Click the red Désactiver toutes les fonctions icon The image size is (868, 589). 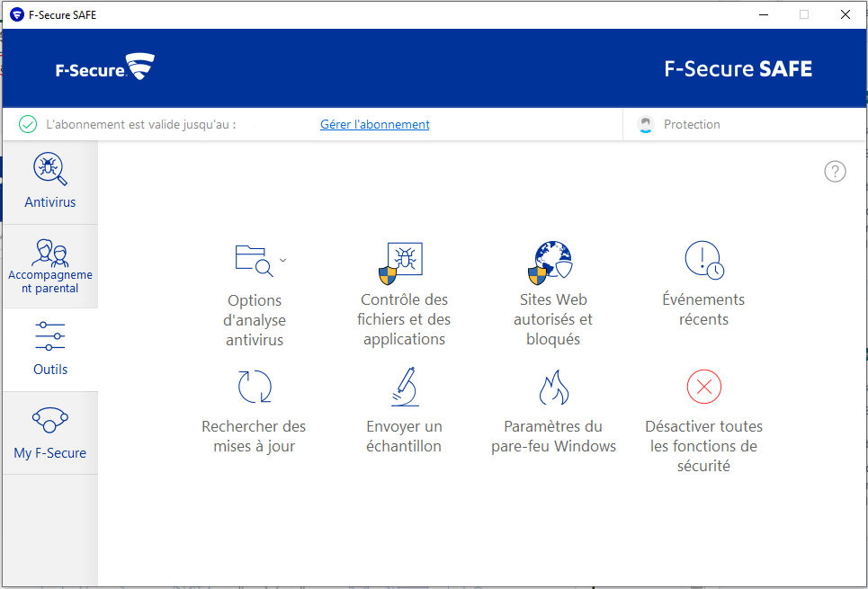click(704, 387)
